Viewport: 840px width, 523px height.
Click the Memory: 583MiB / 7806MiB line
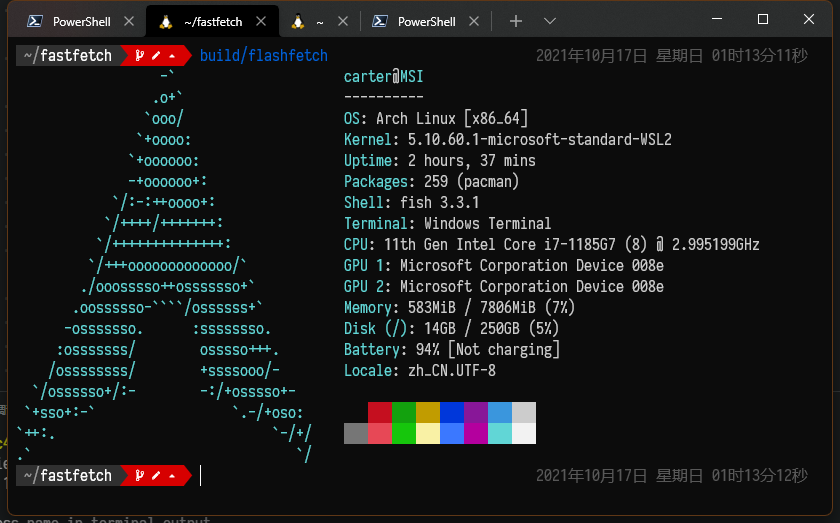pos(460,308)
